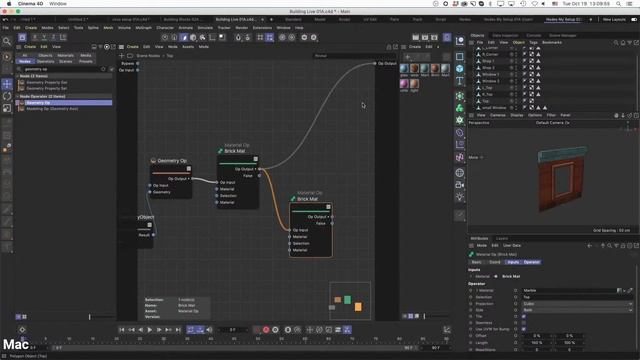Image resolution: width=640 pixels, height=360 pixels.
Task: Open the Bookmarks menu in Object Manager
Action: pos(552,42)
